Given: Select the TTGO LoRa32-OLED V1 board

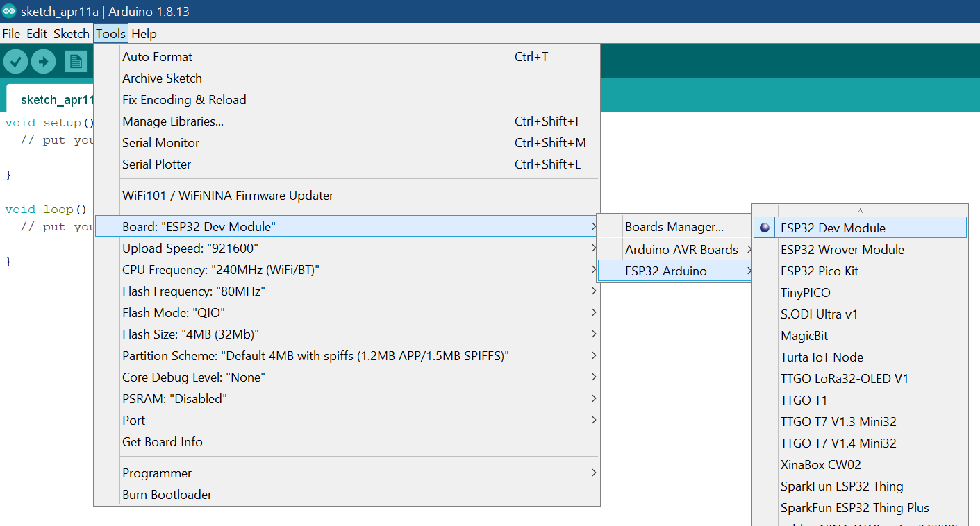Looking at the screenshot, I should click(x=860, y=379).
